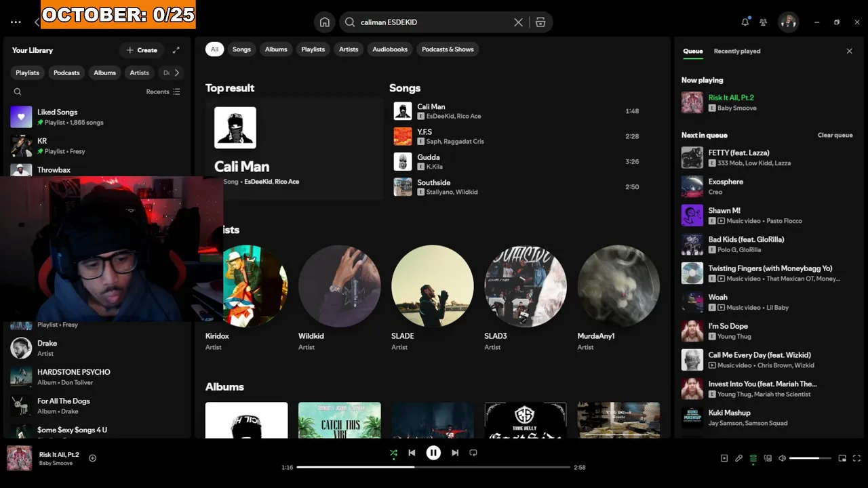The height and width of the screenshot is (488, 868).
Task: Click the now playing album art thumbnail
Action: 19,458
